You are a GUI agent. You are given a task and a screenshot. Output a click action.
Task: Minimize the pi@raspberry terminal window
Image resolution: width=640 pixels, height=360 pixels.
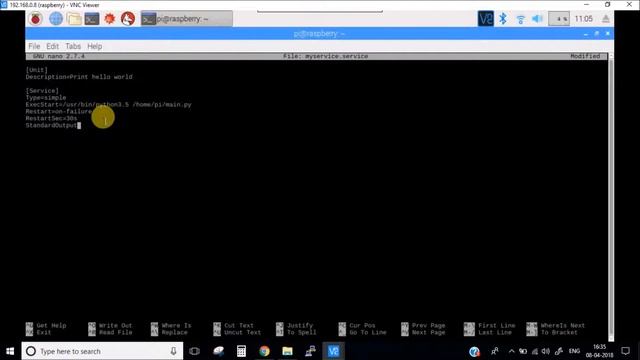pyautogui.click(x=586, y=33)
